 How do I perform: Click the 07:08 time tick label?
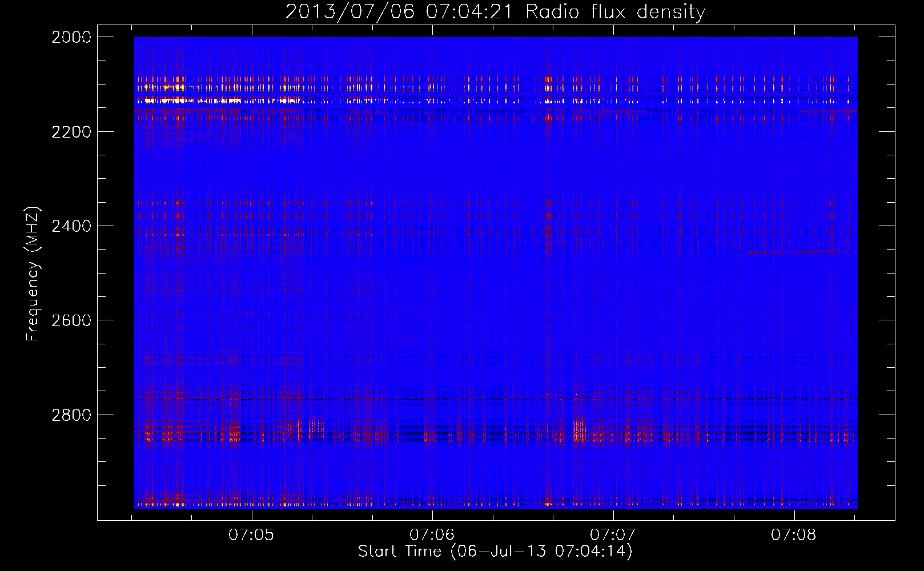coord(794,534)
